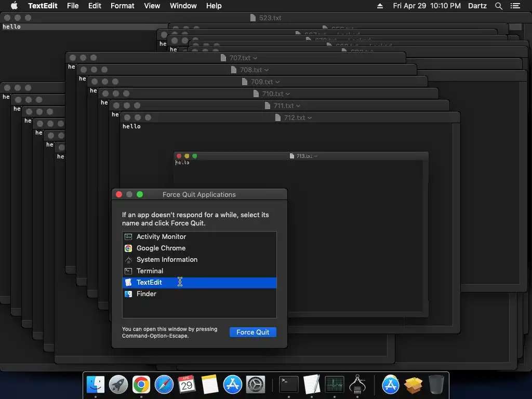This screenshot has width=532, height=399.
Task: Click Finder icon in Force Quit list
Action: click(x=128, y=294)
